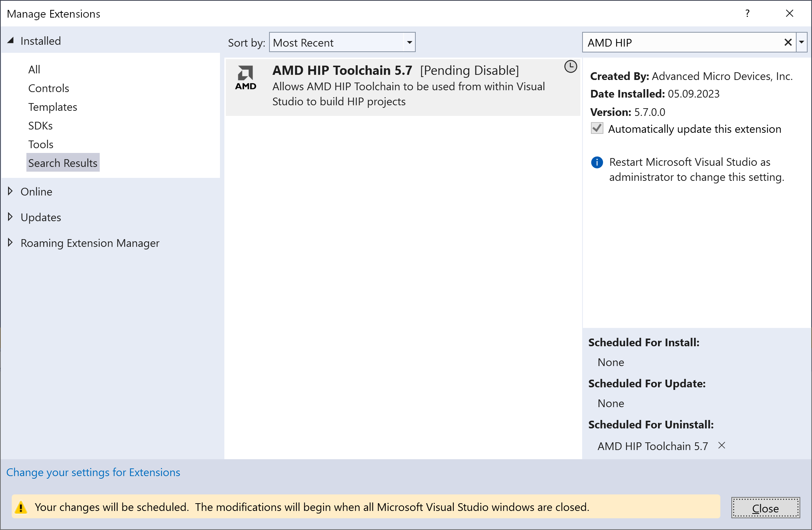Screen dimensions: 812x530
Task: Open the Sort by Most Recent dropdown
Action: tap(342, 43)
